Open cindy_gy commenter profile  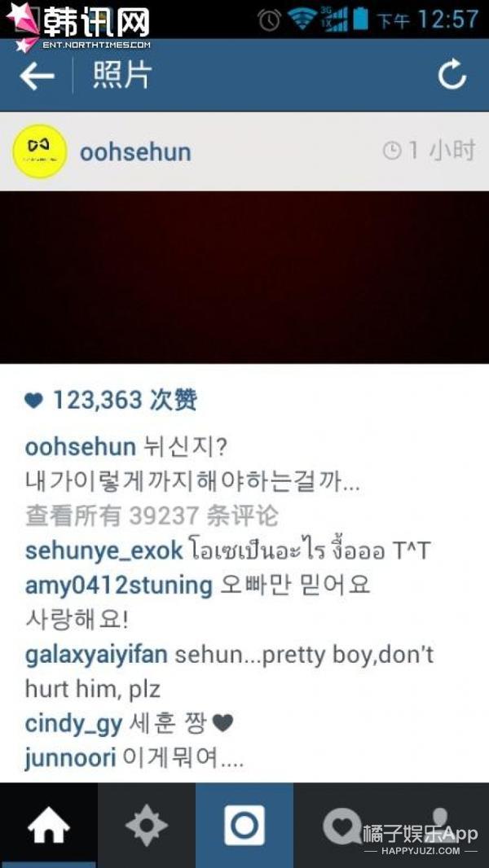click(73, 725)
